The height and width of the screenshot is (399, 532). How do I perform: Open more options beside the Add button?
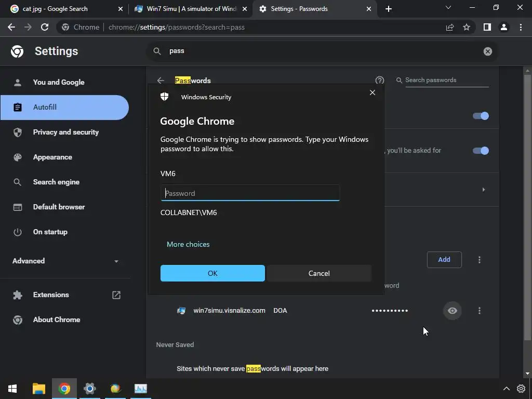point(480,260)
